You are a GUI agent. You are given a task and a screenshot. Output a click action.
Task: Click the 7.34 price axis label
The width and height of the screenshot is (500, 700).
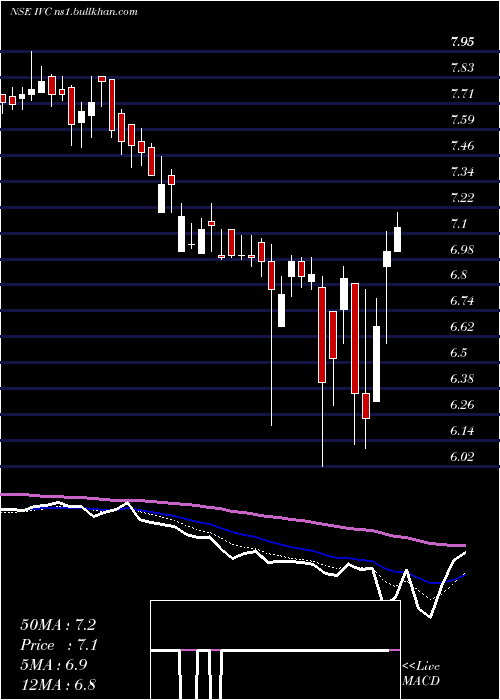[x=462, y=172]
